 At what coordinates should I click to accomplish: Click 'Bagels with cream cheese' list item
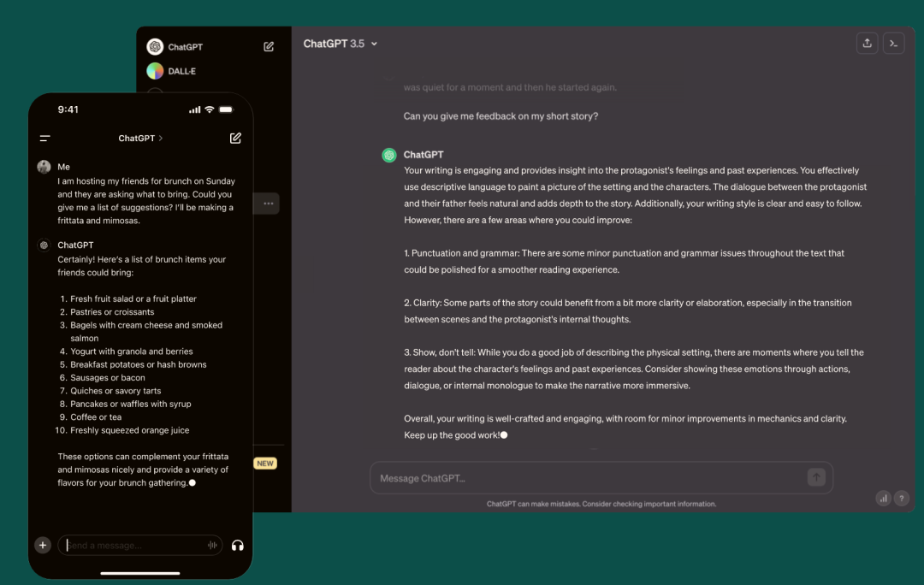click(146, 332)
